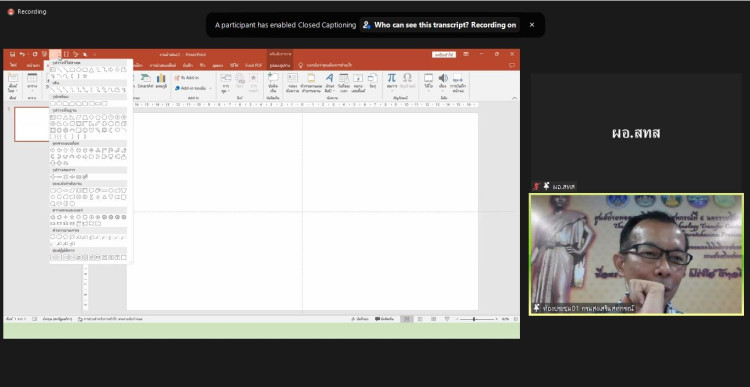Viewport: 750px width, 387px height.
Task: Open the WordArt dropdown
Action: point(330,83)
